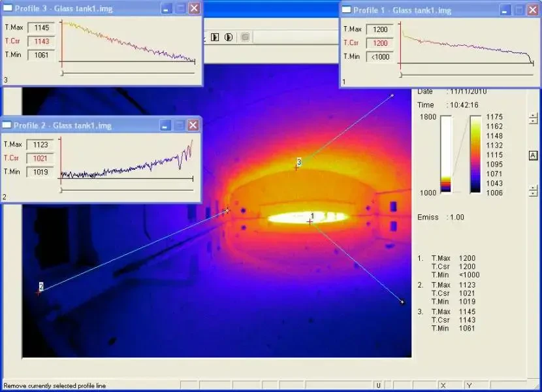The height and width of the screenshot is (392, 542).
Task: Toggle the A automatic scaling button
Action: tap(533, 154)
